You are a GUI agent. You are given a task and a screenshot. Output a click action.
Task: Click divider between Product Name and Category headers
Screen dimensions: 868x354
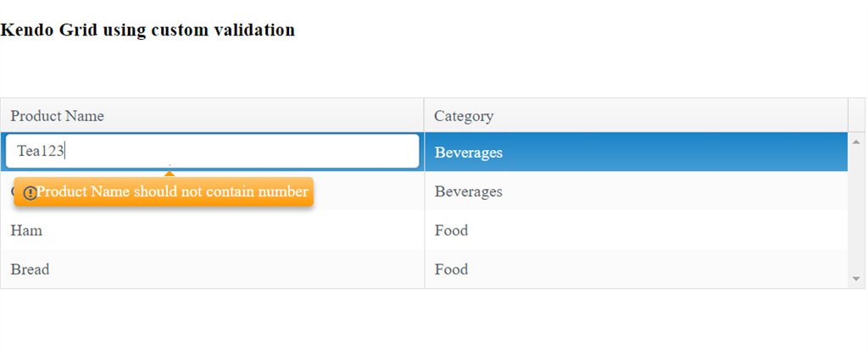(424, 115)
